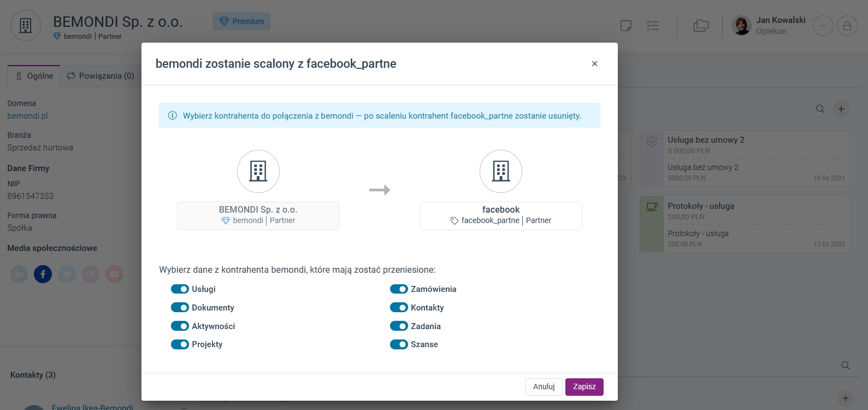
Task: Click the Twitter social media icon
Action: point(67,274)
